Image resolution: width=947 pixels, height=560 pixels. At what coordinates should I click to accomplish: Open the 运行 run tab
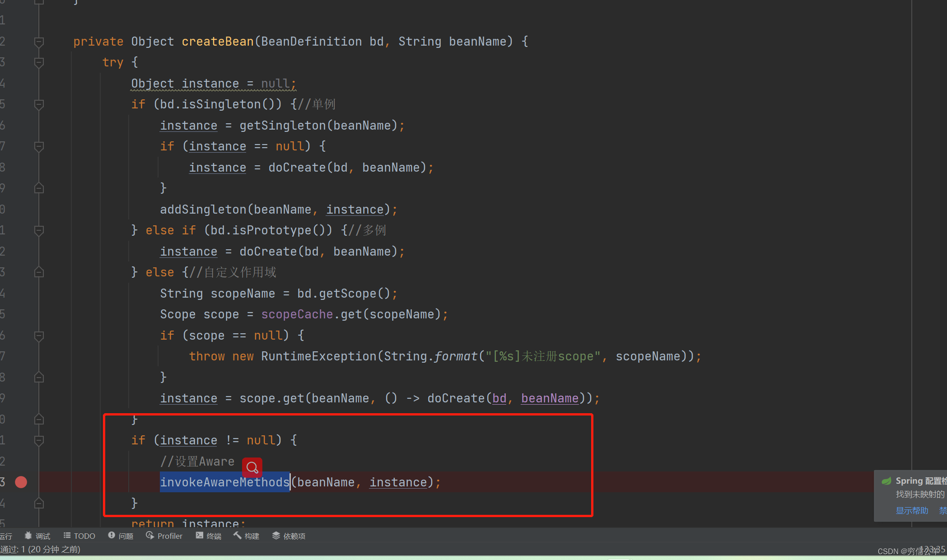coord(6,536)
